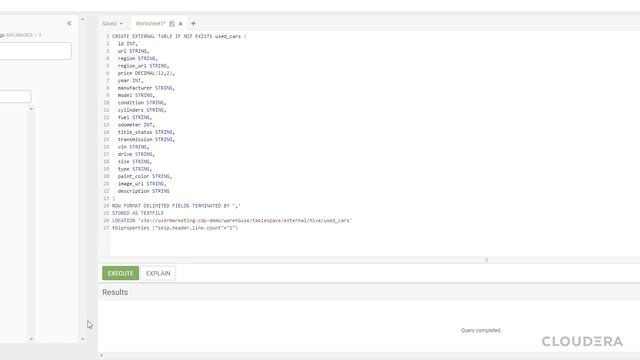640x360 pixels.
Task: Click the 'Query completed' status text
Action: click(480, 330)
